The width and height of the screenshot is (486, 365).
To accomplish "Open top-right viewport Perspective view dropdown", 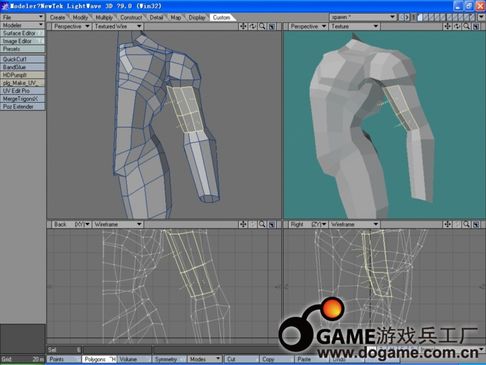I will click(308, 26).
